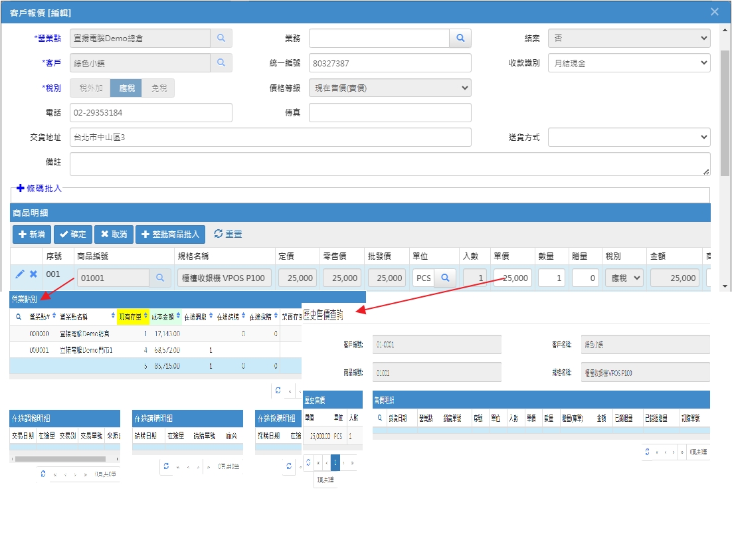Click 整批商品批入 button
Viewport: 732px width, 560px height.
click(170, 234)
